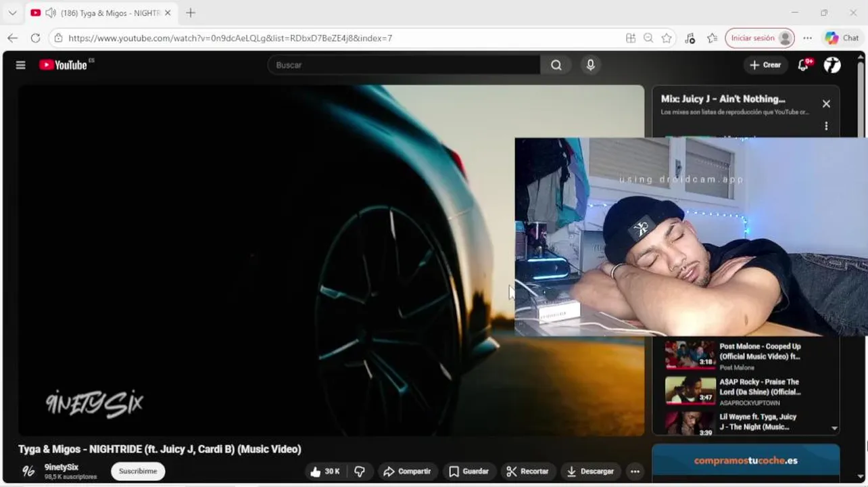
Task: Open Copilot Chat
Action: (842, 38)
